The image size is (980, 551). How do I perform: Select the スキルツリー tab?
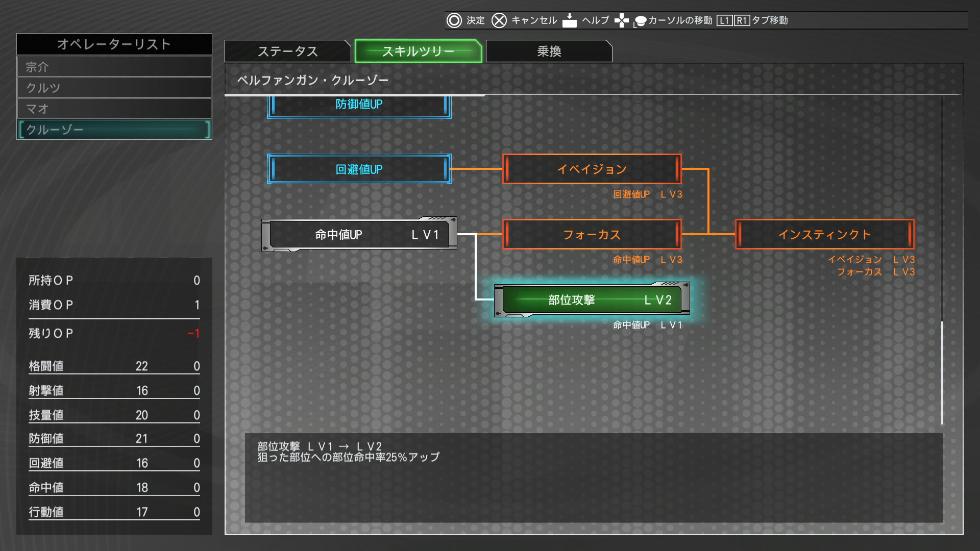point(418,52)
